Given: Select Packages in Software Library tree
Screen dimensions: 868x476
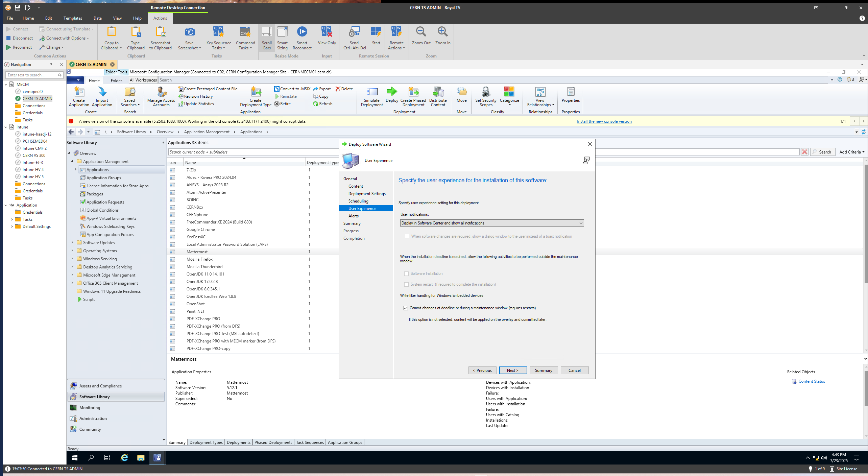Looking at the screenshot, I should click(95, 194).
